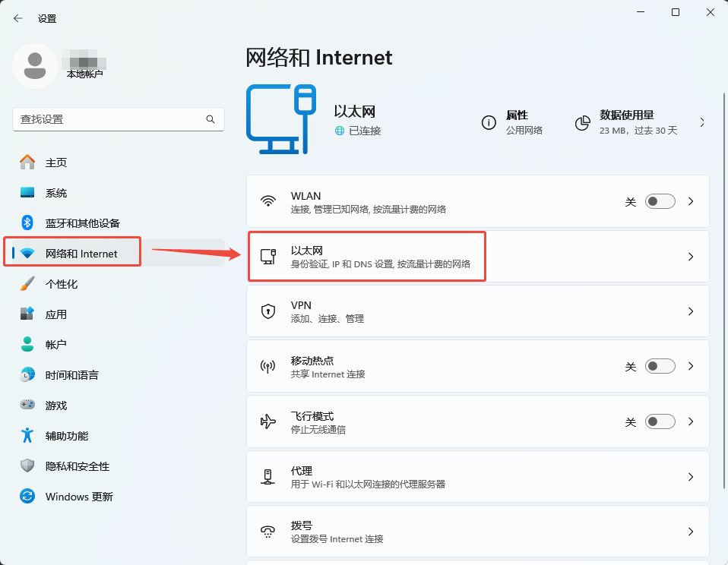Expand WLAN settings with its chevron
This screenshot has height=565, width=728.
tap(691, 201)
